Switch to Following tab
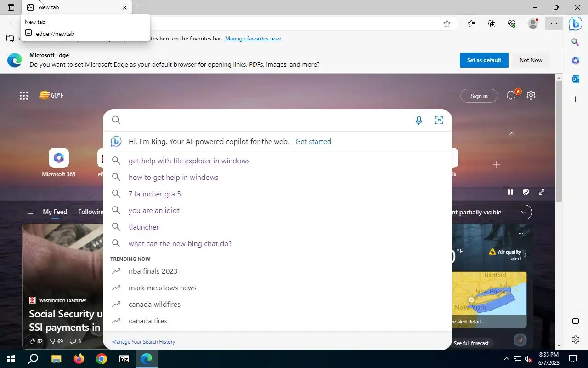588x368 pixels. 90,212
